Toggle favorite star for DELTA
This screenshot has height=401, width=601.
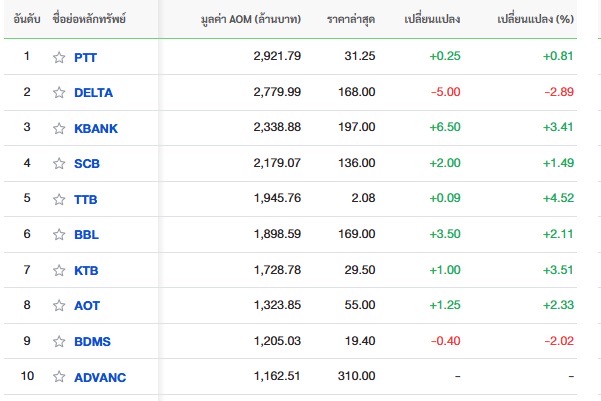tap(59, 92)
